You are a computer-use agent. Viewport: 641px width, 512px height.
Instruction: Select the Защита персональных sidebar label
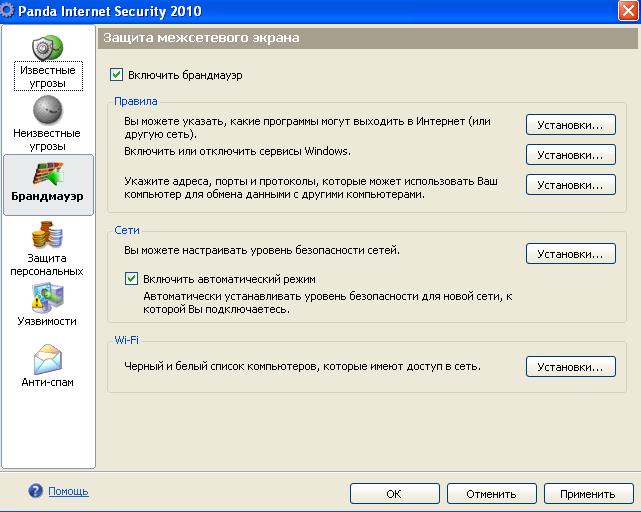coord(47,265)
